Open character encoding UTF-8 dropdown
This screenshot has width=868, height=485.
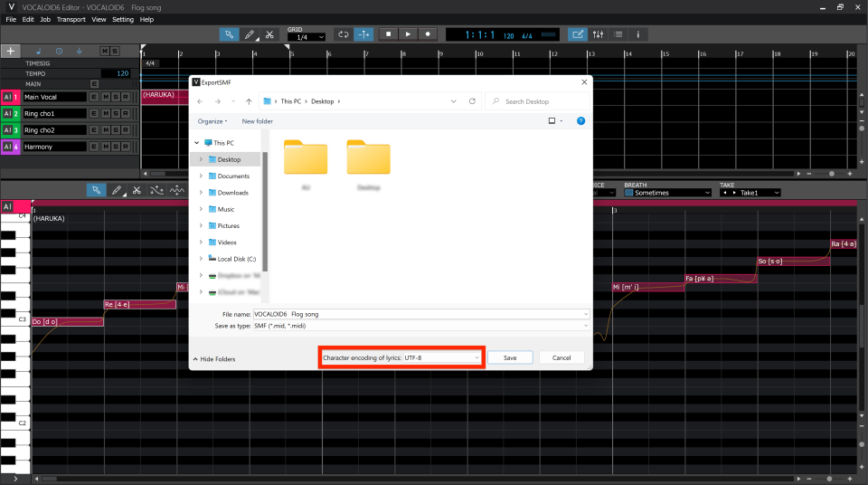(442, 358)
